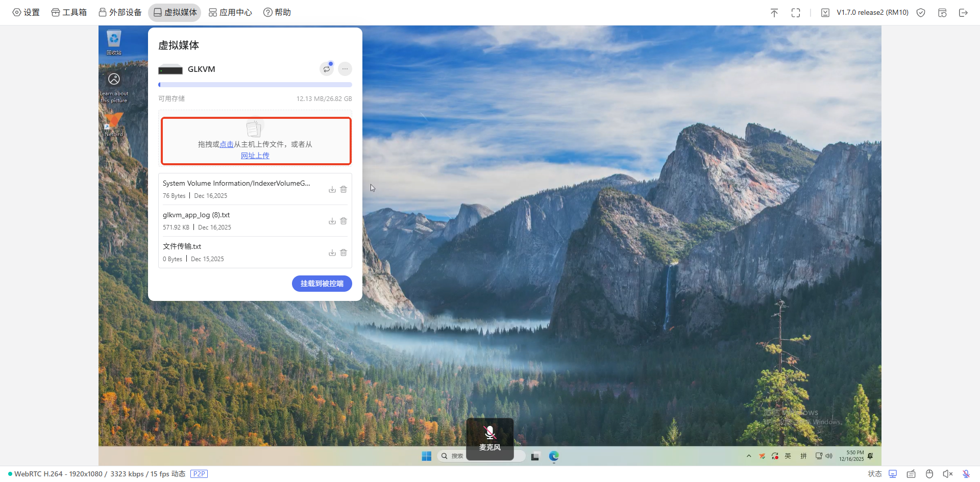
Task: Enter fullscreen mode with the top bar icon
Action: pos(795,13)
